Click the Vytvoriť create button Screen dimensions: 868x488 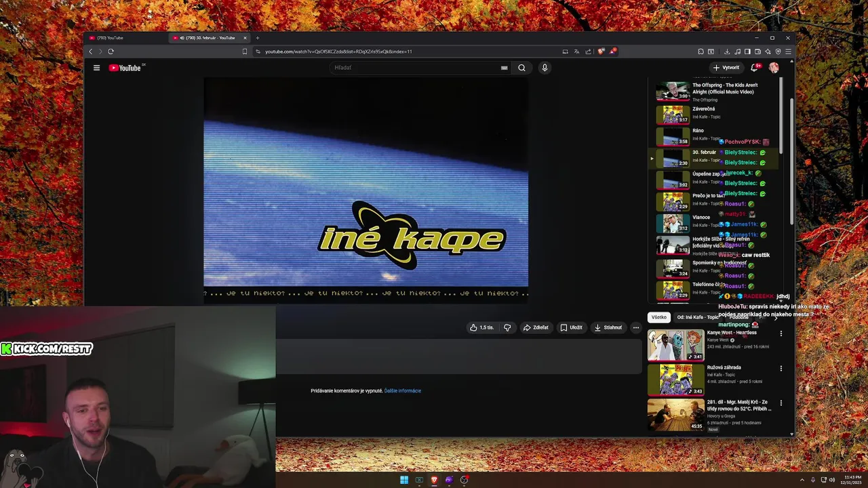pos(726,68)
